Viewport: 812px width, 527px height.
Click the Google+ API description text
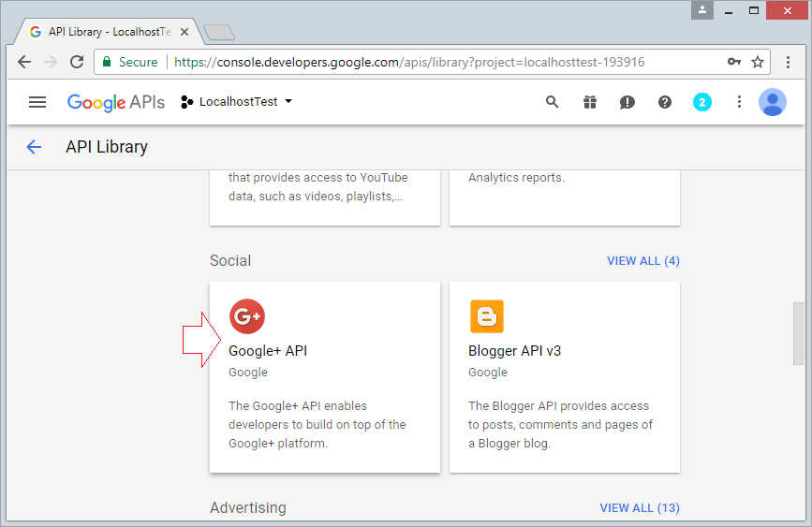tap(317, 424)
